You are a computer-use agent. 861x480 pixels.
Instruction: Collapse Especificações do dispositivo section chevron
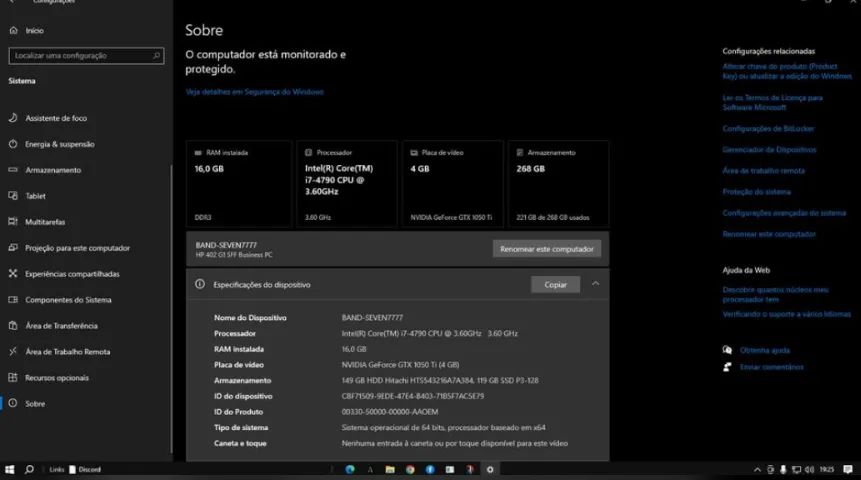[596, 284]
